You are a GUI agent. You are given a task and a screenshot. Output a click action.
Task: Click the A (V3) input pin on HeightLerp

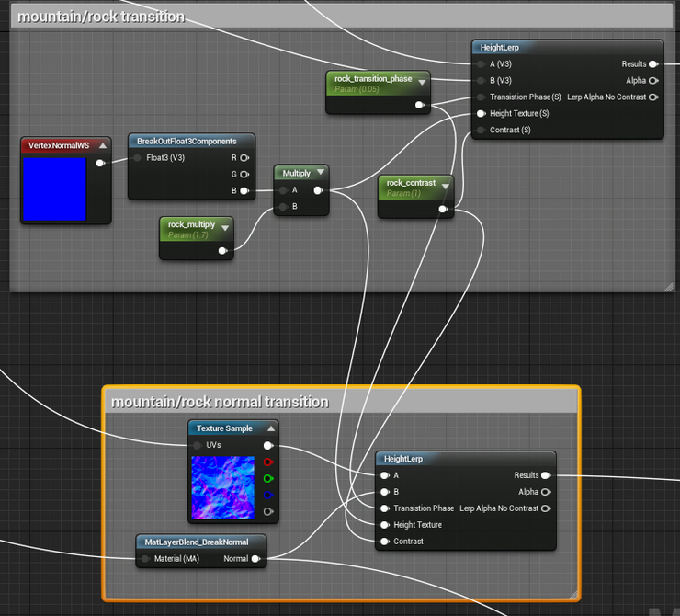pos(481,64)
